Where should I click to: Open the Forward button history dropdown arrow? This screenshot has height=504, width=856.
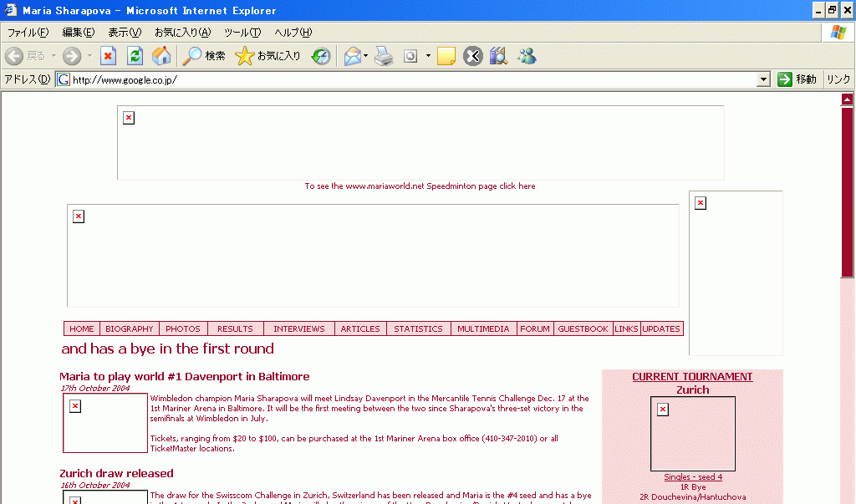[x=89, y=56]
